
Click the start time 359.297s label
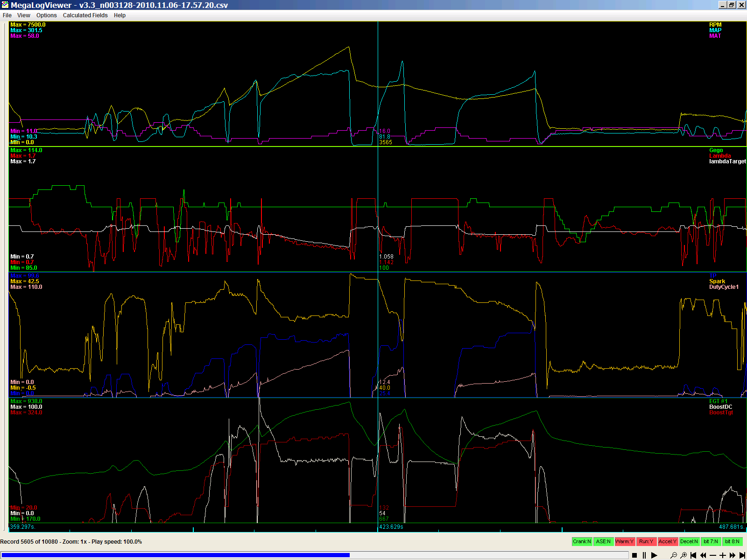coord(22,527)
